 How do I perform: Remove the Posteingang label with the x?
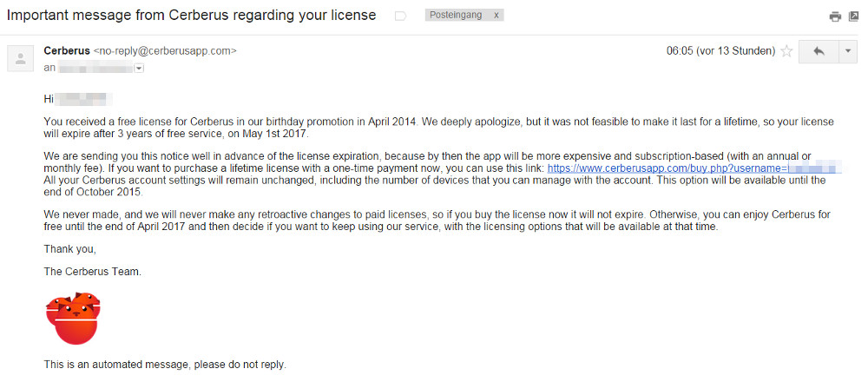[x=496, y=16]
